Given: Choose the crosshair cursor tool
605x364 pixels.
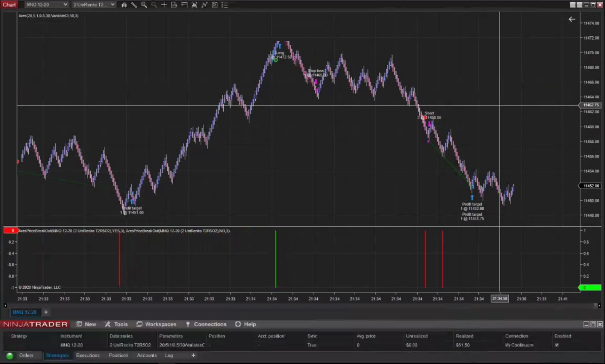Looking at the screenshot, I should (x=164, y=5).
